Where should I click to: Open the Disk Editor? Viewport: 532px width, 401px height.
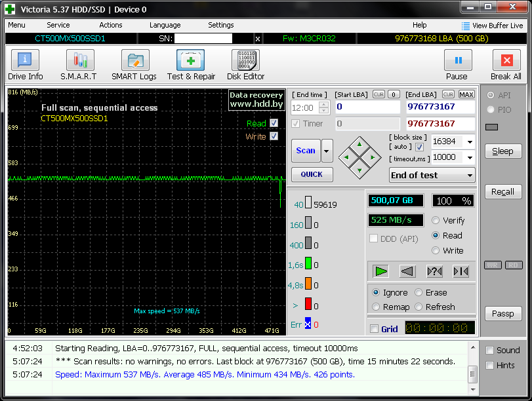click(x=245, y=65)
